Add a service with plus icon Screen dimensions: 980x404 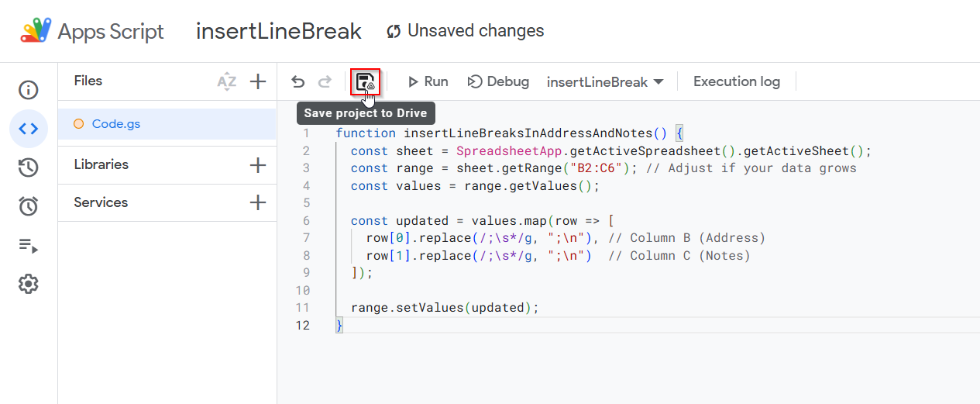[258, 202]
